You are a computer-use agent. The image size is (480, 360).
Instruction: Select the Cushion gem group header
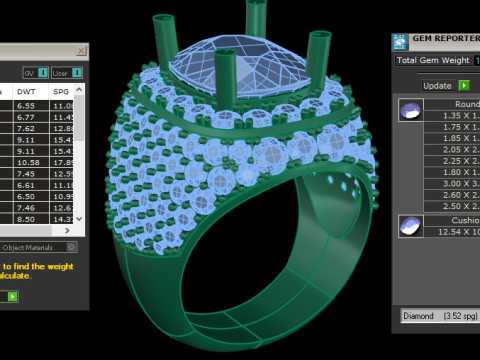(452, 220)
